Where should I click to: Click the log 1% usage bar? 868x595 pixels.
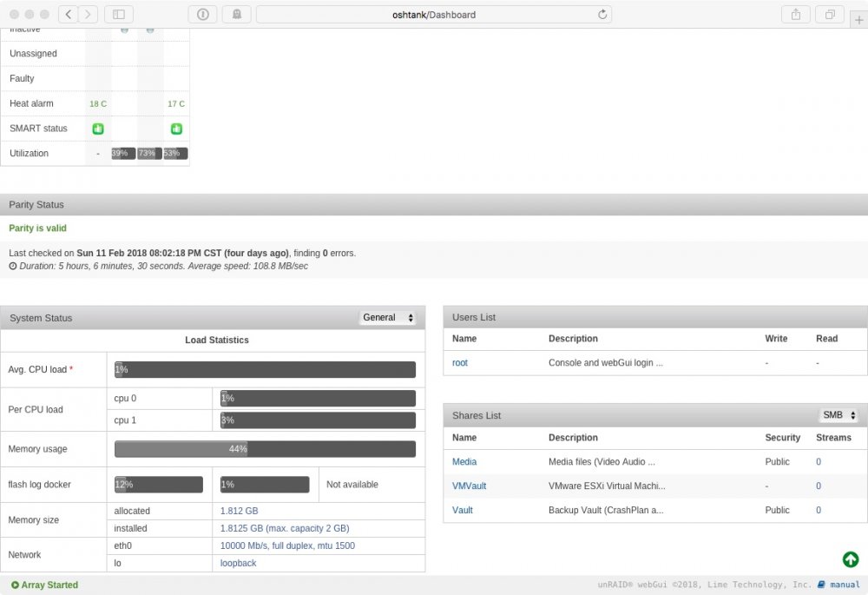point(265,484)
